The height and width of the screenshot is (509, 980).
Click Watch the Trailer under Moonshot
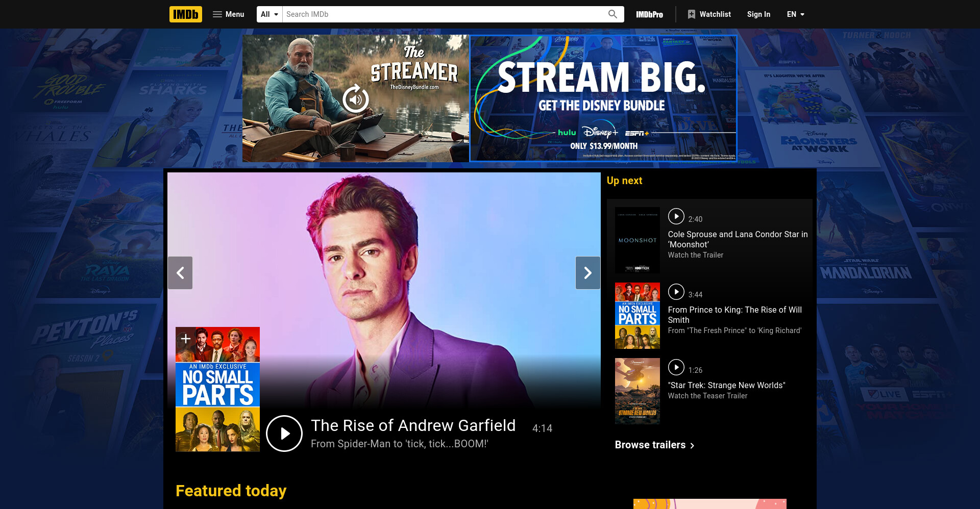click(696, 255)
